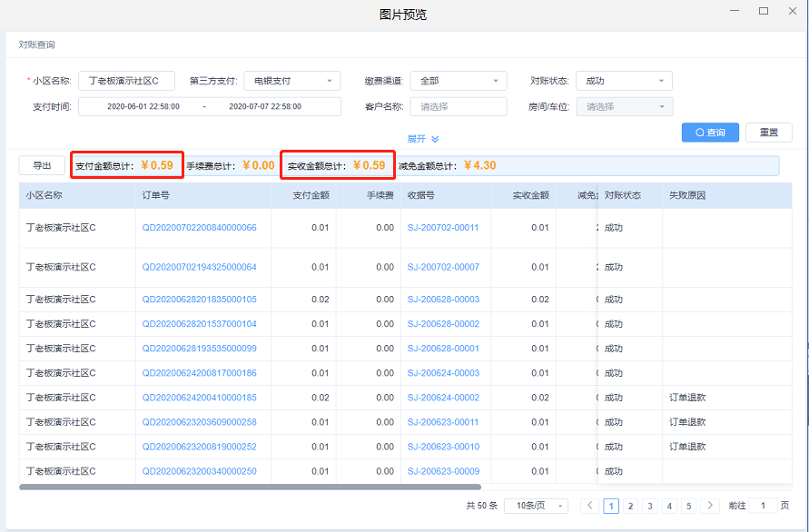Viewport: 809px width, 532px height.
Task: Click the 客户名称 请选择 input
Action: coord(459,107)
